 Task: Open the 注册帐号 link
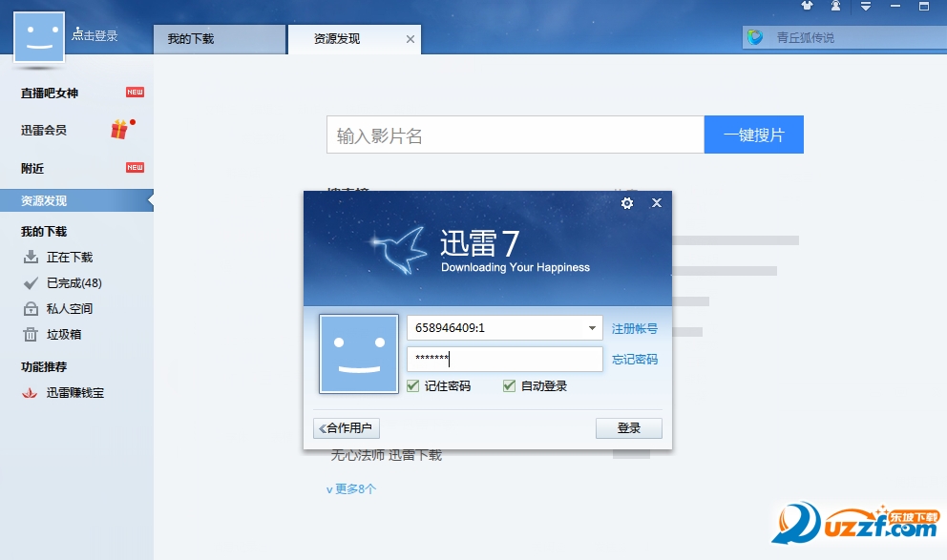pos(635,329)
